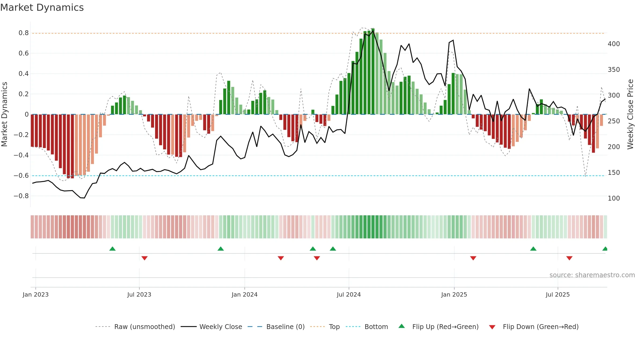
Task: Click the Jan 2024 axis label
Action: tap(244, 294)
